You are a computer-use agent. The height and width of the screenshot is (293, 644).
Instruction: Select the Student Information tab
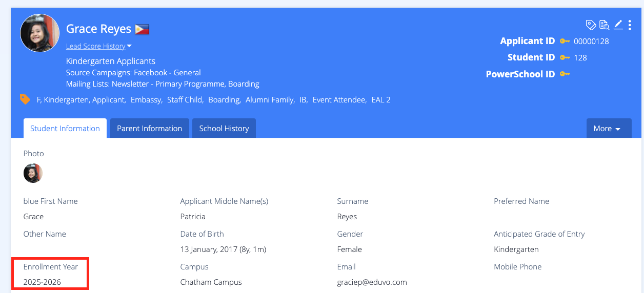(x=65, y=129)
